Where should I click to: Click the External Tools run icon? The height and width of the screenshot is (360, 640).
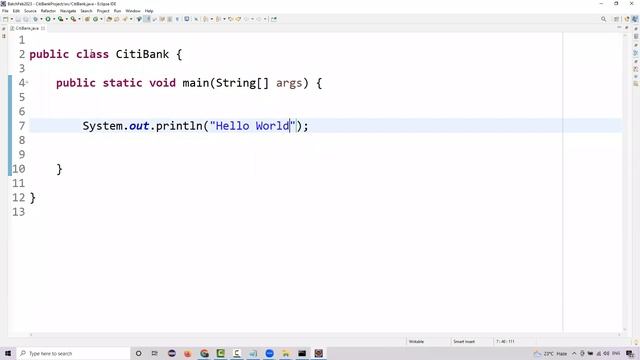point(73,19)
